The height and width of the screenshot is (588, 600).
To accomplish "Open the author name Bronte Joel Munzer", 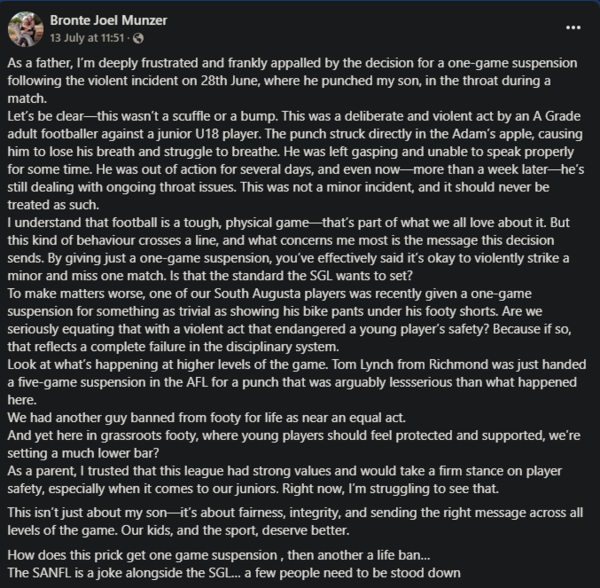I will point(109,20).
